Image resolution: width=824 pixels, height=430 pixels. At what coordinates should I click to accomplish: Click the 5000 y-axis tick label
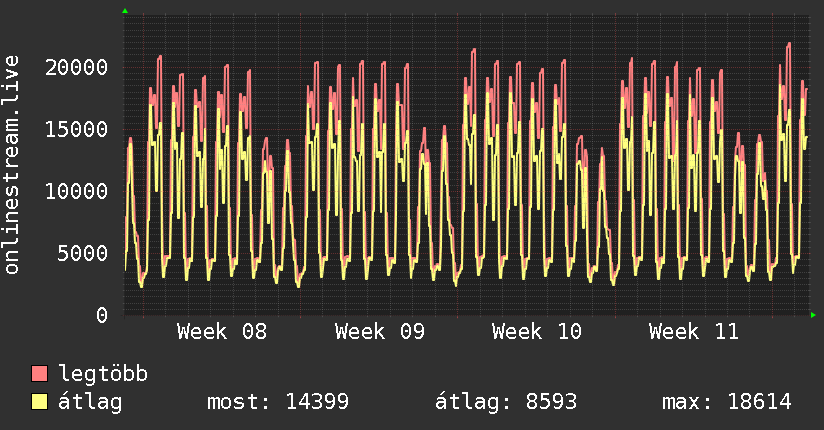83,253
